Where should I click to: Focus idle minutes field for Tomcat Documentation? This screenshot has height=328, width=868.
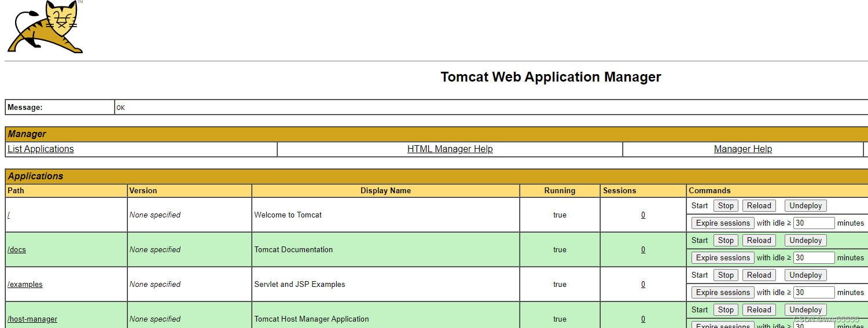coord(814,257)
